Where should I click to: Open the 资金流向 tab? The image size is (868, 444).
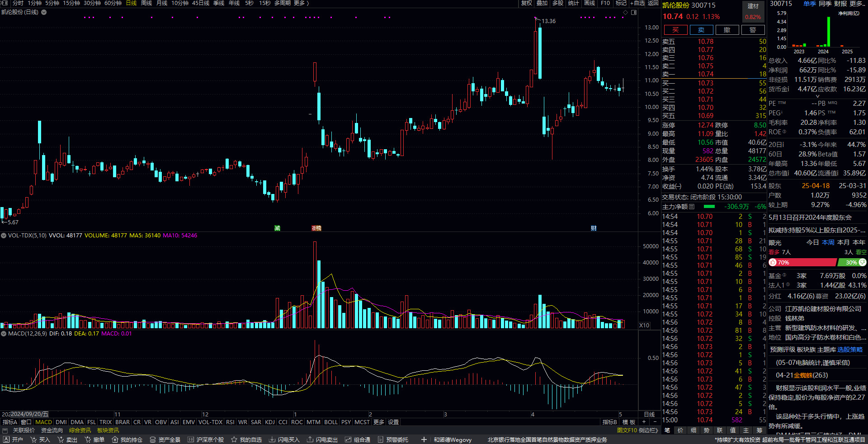pyautogui.click(x=52, y=430)
